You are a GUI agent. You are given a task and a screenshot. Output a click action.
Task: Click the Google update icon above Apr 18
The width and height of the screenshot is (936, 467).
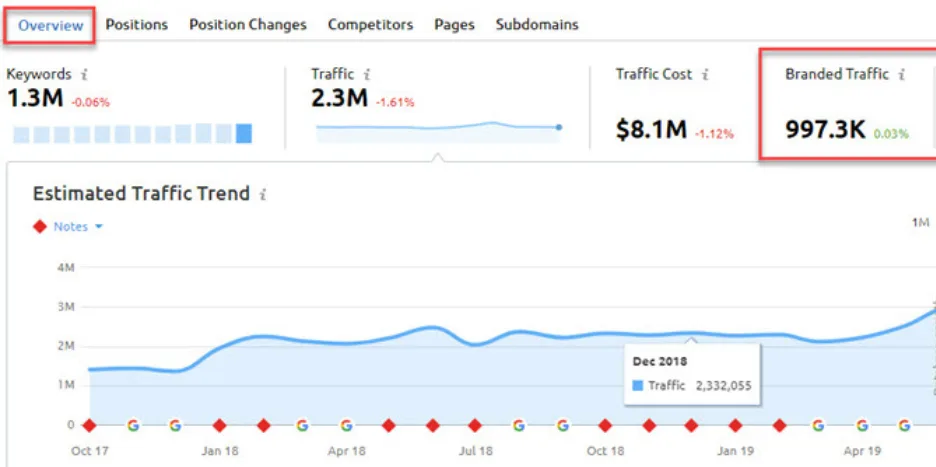coord(346,425)
